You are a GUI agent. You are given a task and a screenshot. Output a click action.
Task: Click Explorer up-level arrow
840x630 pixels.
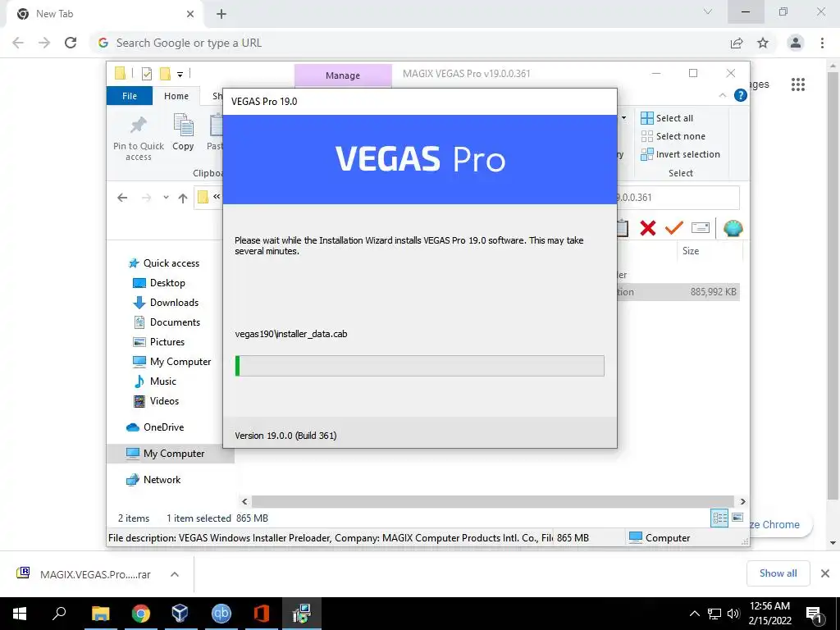pos(183,198)
